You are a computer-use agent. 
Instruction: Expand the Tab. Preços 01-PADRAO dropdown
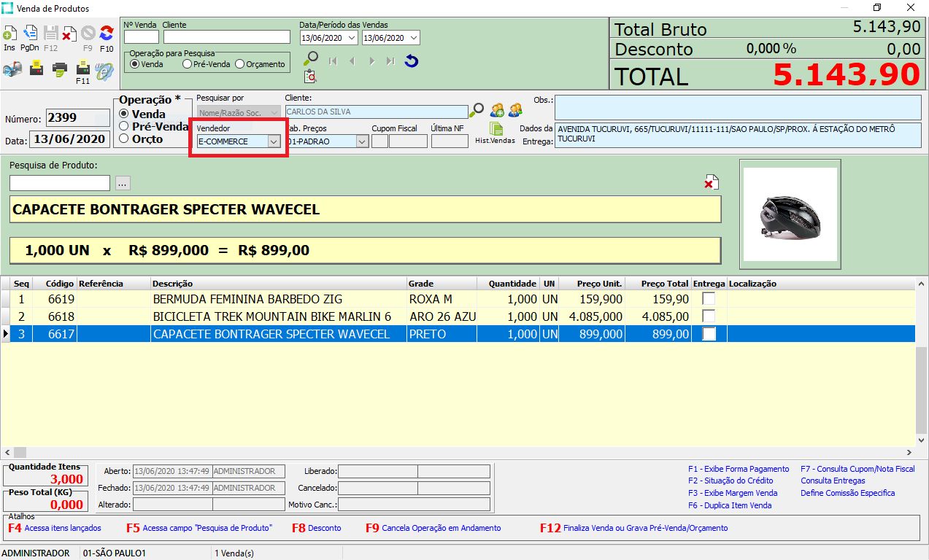click(362, 141)
